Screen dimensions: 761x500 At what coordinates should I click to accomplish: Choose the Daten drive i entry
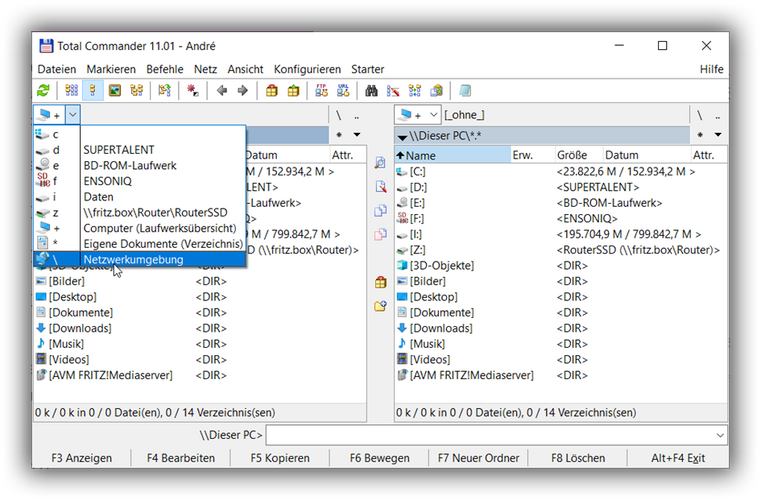tap(140, 197)
